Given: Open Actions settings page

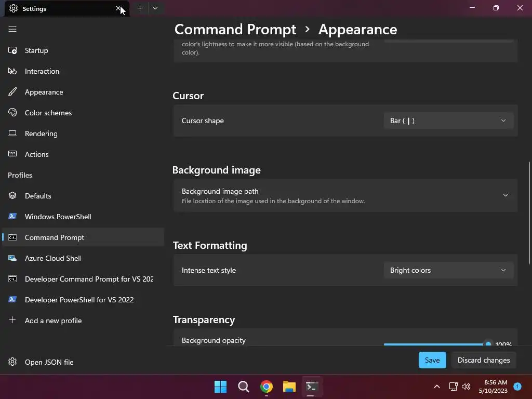Looking at the screenshot, I should [x=83, y=154].
